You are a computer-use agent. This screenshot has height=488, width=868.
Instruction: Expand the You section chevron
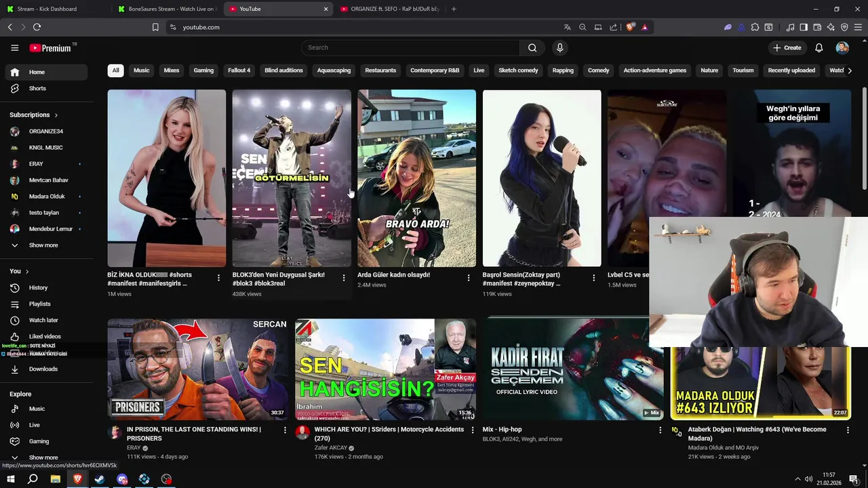point(27,271)
